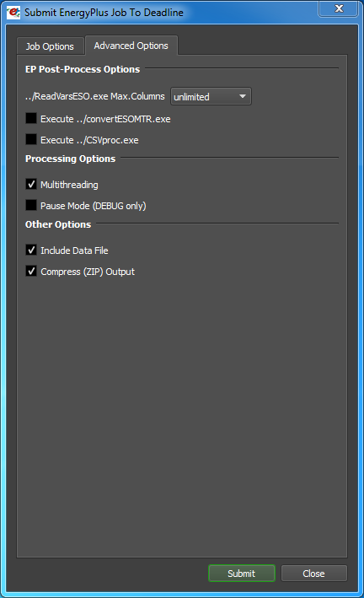Tick the Execute CSVproc.exe checkbox
The image size is (364, 598).
point(31,139)
